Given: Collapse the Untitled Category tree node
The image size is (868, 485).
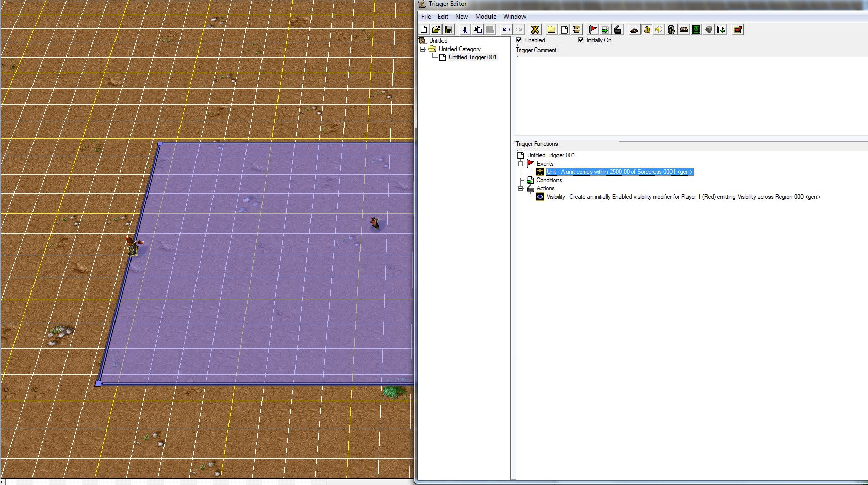Looking at the screenshot, I should coord(423,49).
